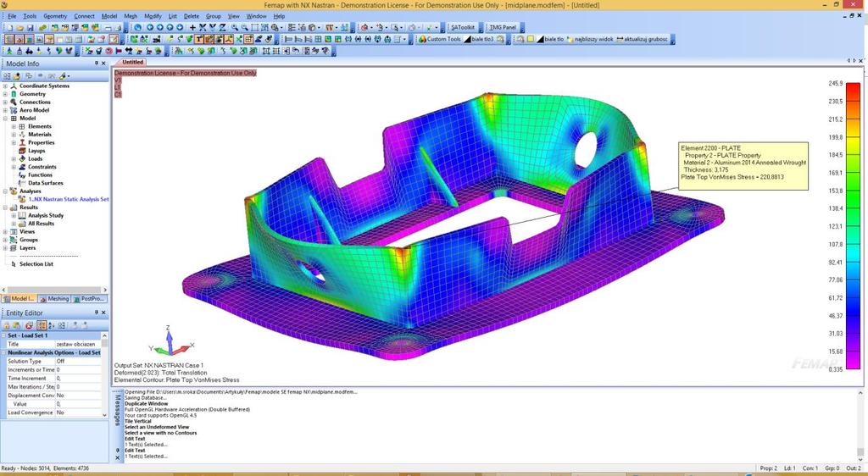Select the Untitled view tab
The image size is (868, 476).
(x=133, y=62)
